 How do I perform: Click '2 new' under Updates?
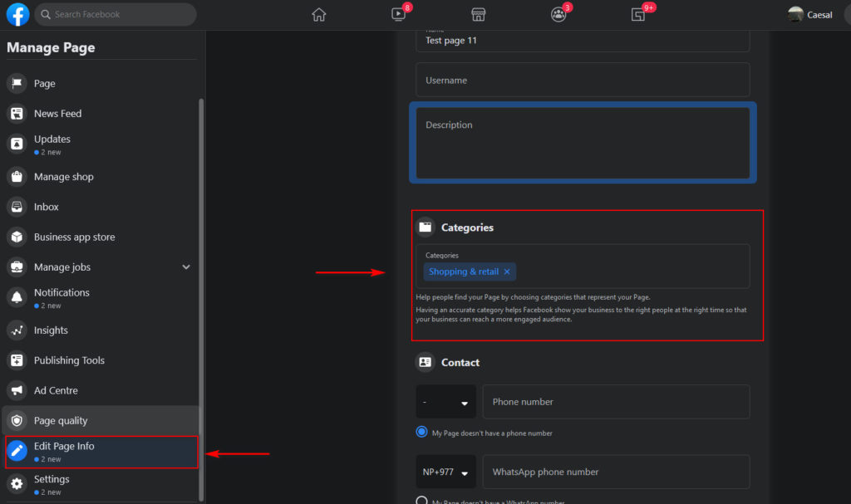coord(51,153)
